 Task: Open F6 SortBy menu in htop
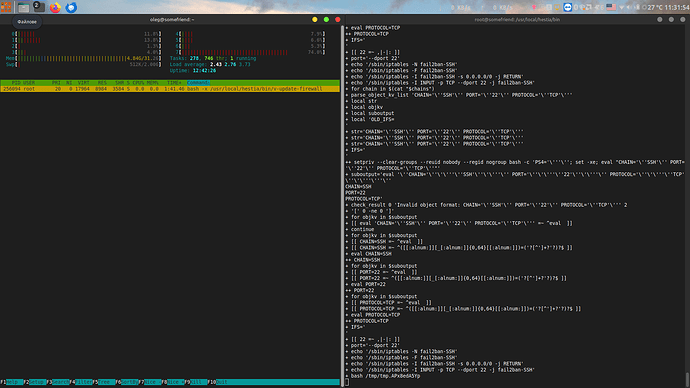point(127,382)
